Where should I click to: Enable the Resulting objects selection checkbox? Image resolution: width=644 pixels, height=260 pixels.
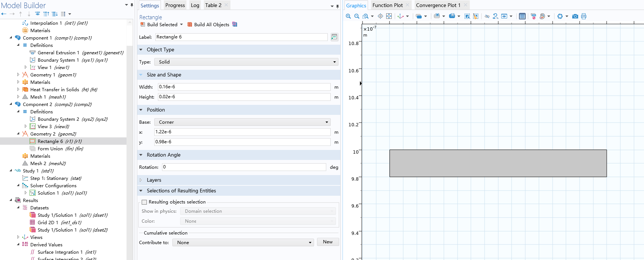click(x=144, y=202)
